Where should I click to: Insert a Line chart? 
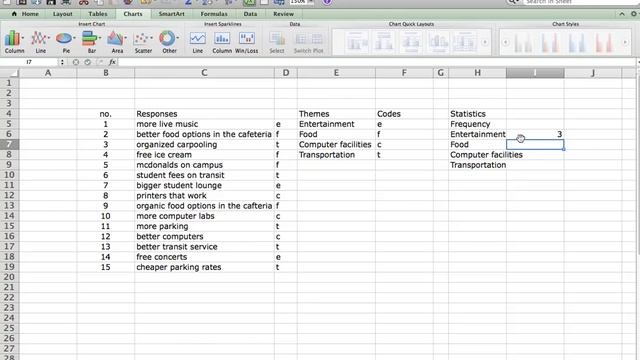tap(40, 42)
